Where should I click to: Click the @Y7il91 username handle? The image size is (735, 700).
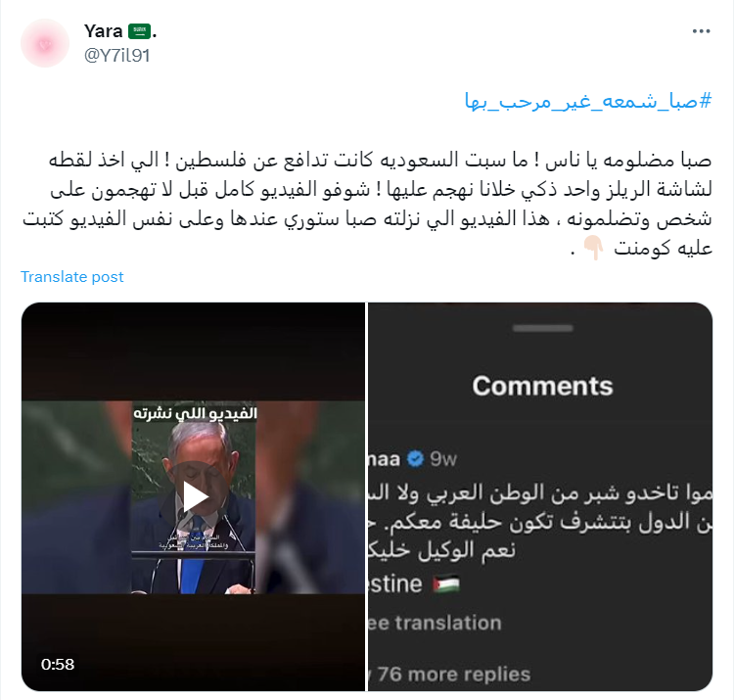point(116,56)
